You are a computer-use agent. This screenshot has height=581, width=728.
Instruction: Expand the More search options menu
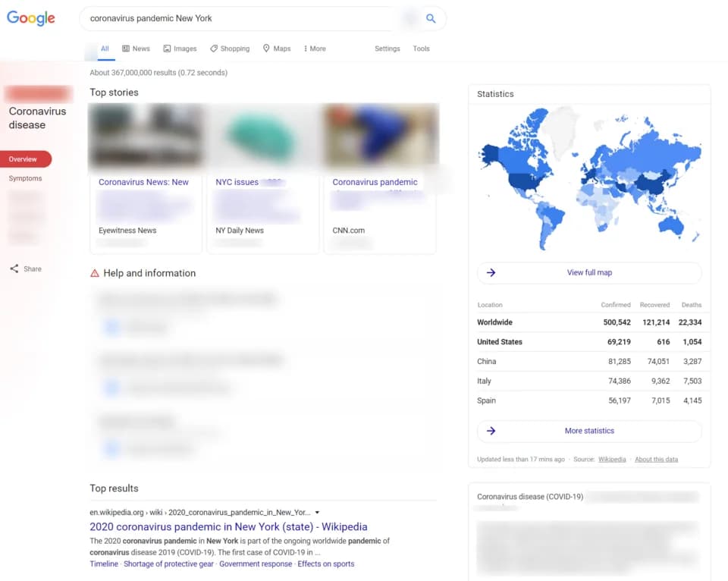tap(315, 49)
